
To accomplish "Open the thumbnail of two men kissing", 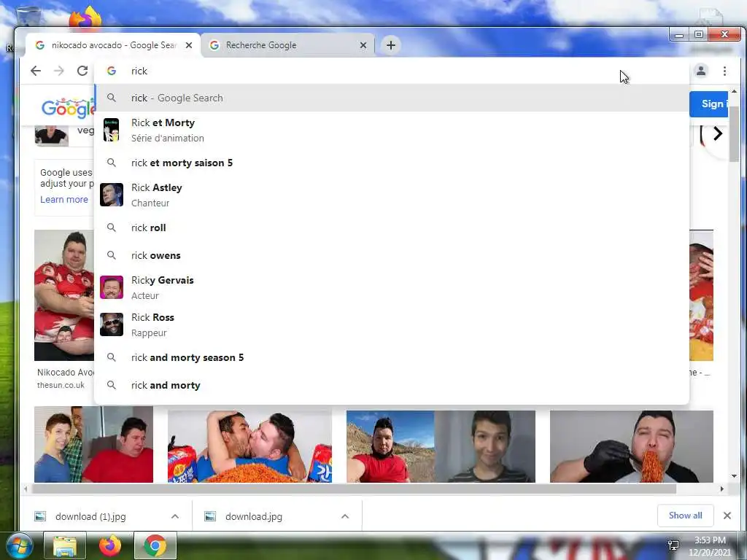I will point(249,446).
